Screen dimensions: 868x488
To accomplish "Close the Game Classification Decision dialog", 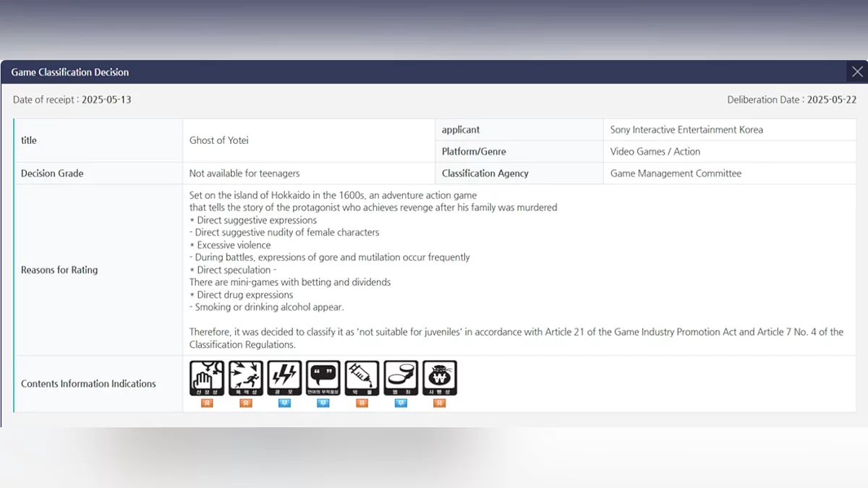I will click(857, 72).
